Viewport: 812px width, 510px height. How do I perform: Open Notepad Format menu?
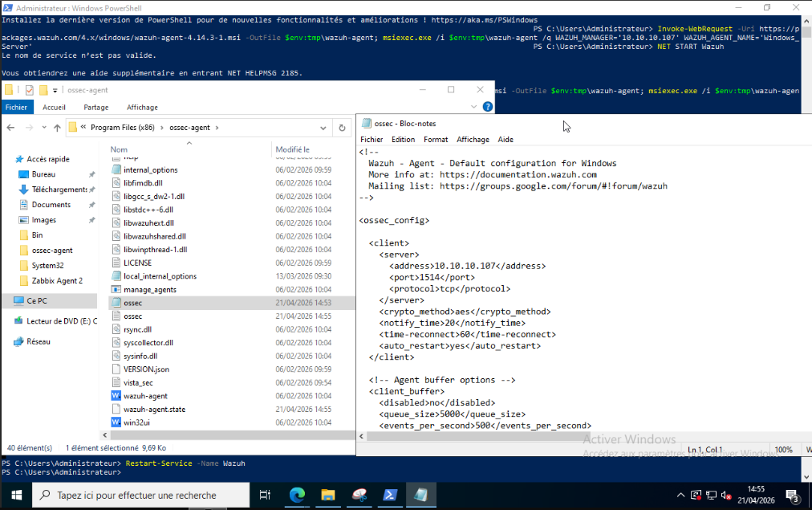point(436,140)
